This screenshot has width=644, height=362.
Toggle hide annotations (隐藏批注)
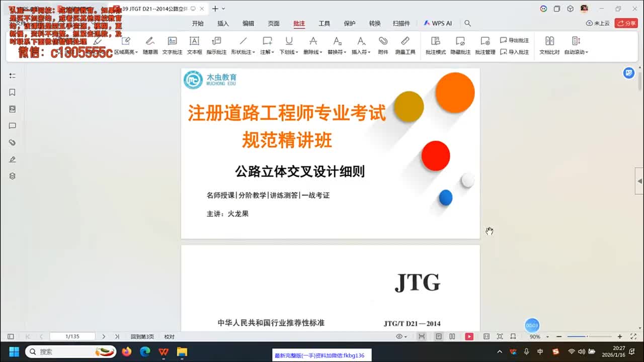[x=460, y=45]
